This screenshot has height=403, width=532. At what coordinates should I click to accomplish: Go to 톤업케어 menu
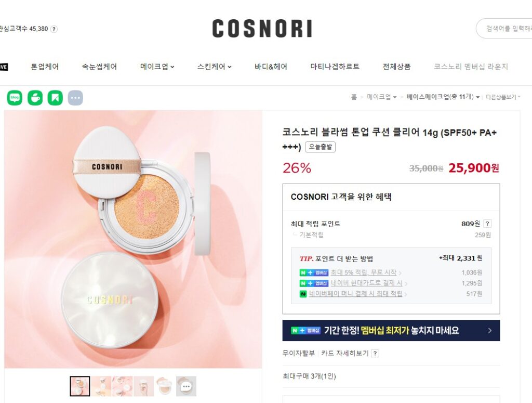pyautogui.click(x=45, y=67)
